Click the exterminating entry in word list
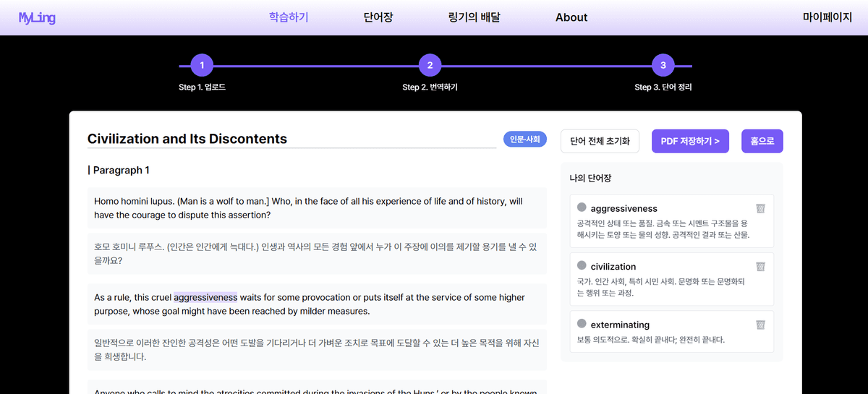The width and height of the screenshot is (868, 394). (671, 331)
